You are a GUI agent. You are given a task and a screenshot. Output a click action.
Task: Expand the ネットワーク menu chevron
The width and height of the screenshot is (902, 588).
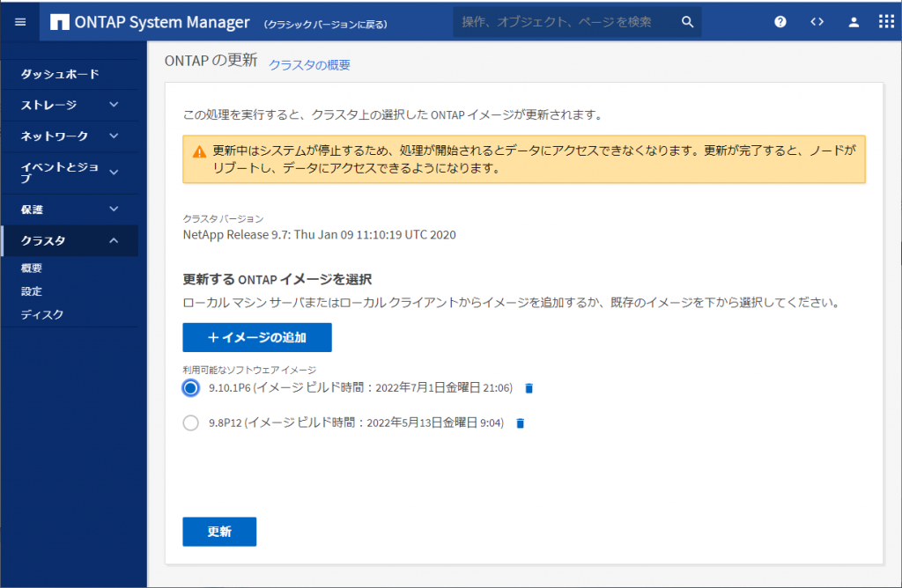point(114,136)
